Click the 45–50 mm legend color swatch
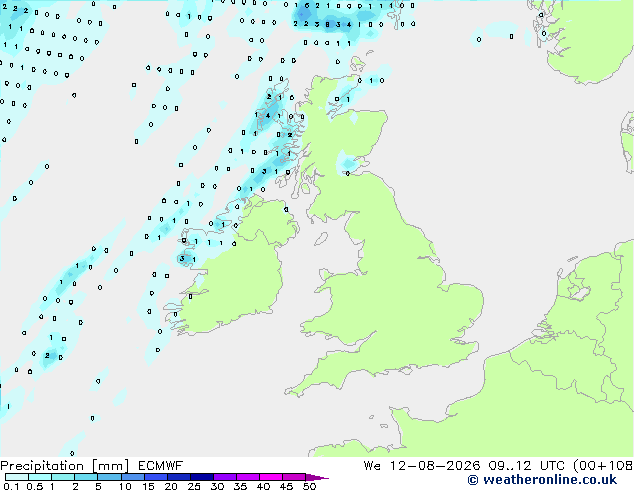This screenshot has height=490, width=634. pos(294,477)
